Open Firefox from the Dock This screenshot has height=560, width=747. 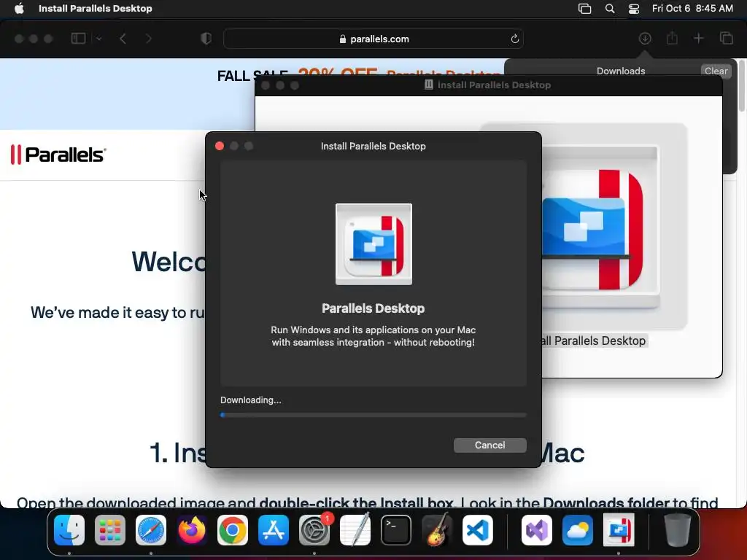point(192,530)
